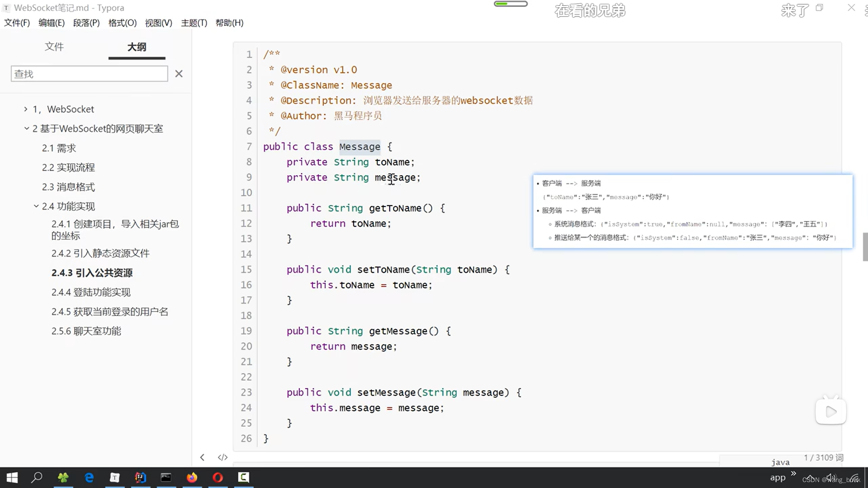
Task: Click the video play overlay button
Action: (830, 412)
